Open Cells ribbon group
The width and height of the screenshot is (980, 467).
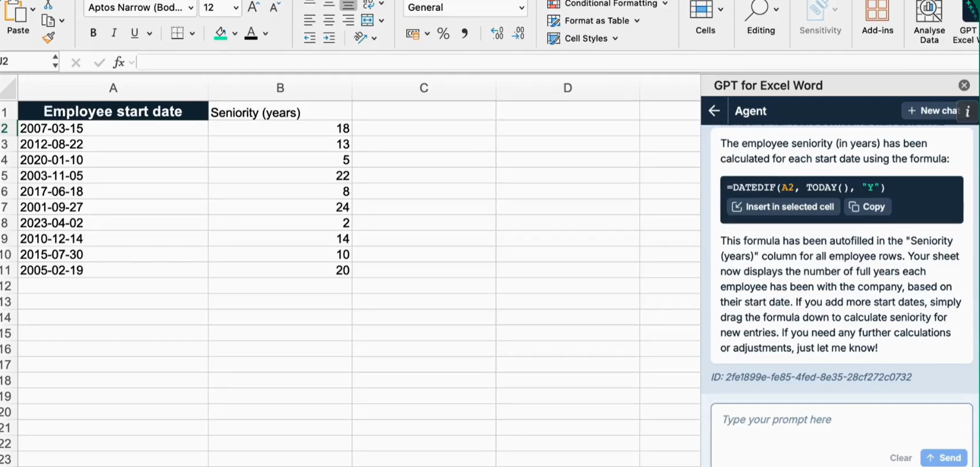[x=705, y=18]
